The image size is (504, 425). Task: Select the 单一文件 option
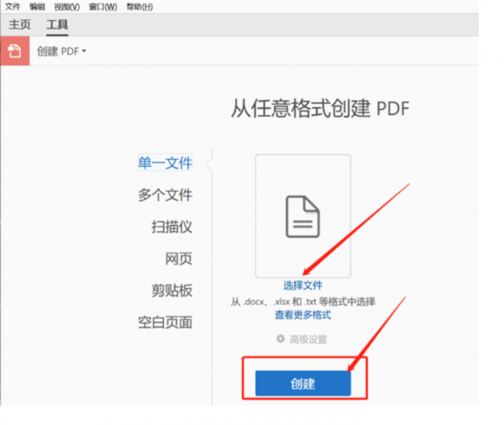pos(165,163)
